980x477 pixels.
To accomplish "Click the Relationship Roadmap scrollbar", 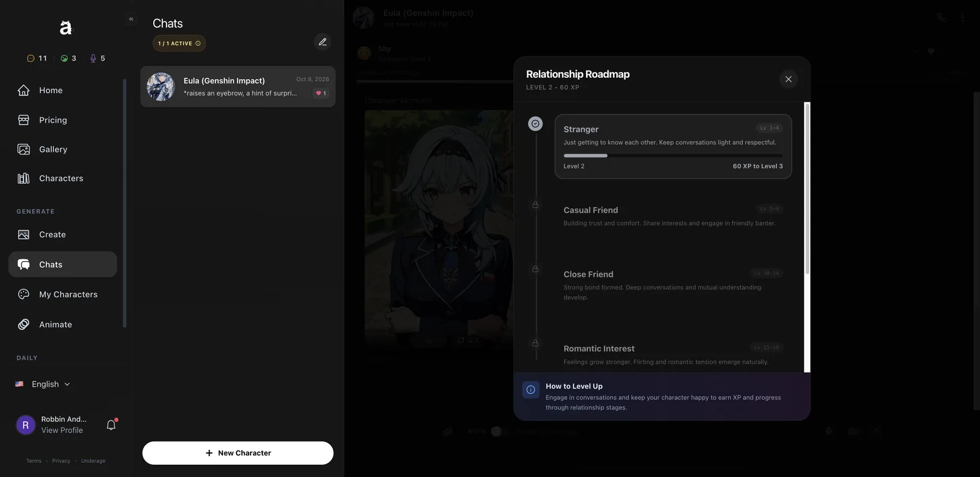I will click(807, 188).
